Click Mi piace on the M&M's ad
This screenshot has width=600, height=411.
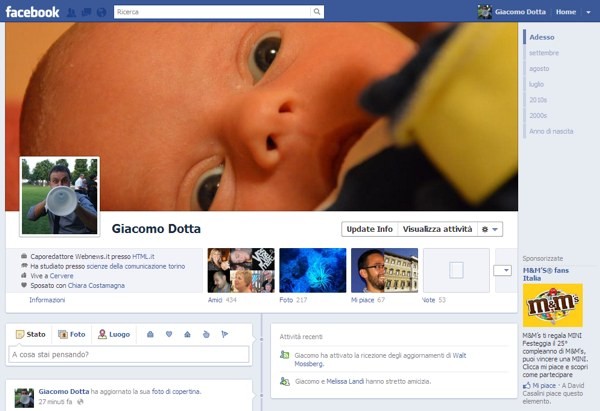click(x=544, y=385)
